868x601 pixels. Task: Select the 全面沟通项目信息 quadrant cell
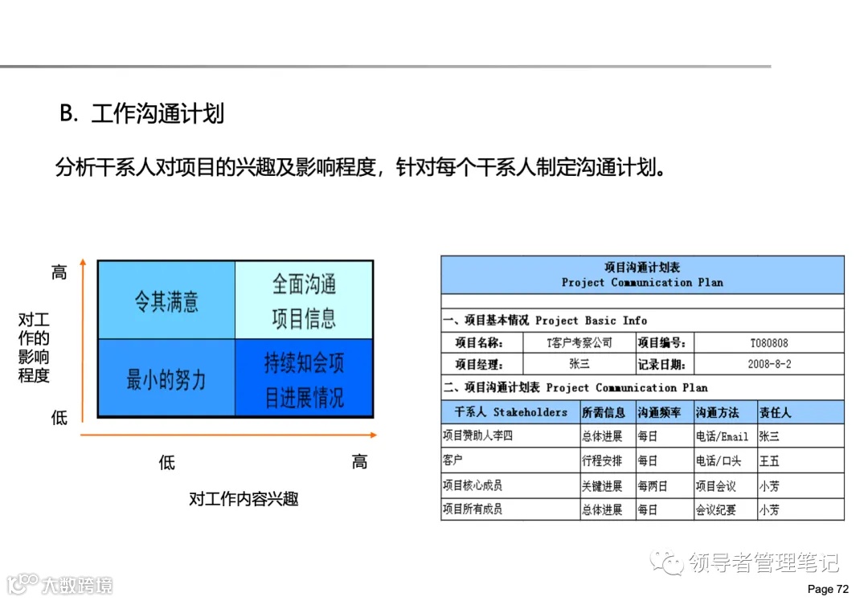[305, 298]
